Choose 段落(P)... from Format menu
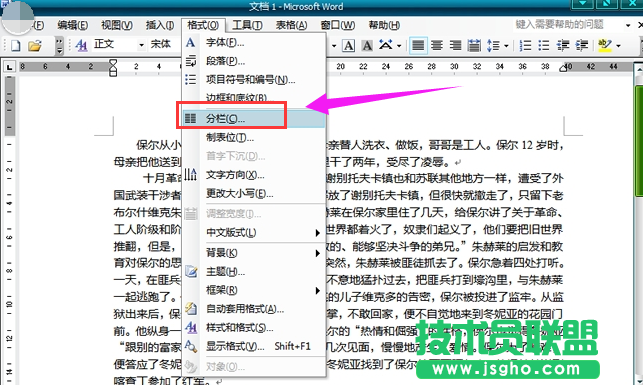Image resolution: width=643 pixels, height=385 pixels. click(x=253, y=61)
